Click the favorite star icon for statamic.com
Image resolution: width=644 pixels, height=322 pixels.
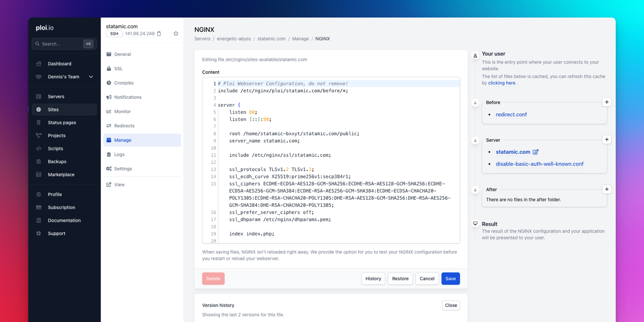click(176, 34)
